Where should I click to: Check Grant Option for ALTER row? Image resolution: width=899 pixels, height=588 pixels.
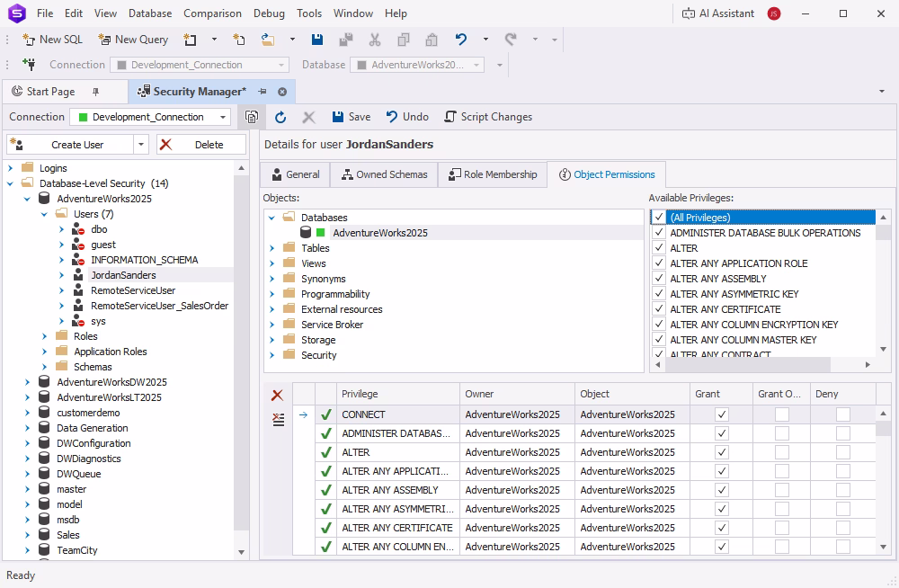(x=782, y=452)
